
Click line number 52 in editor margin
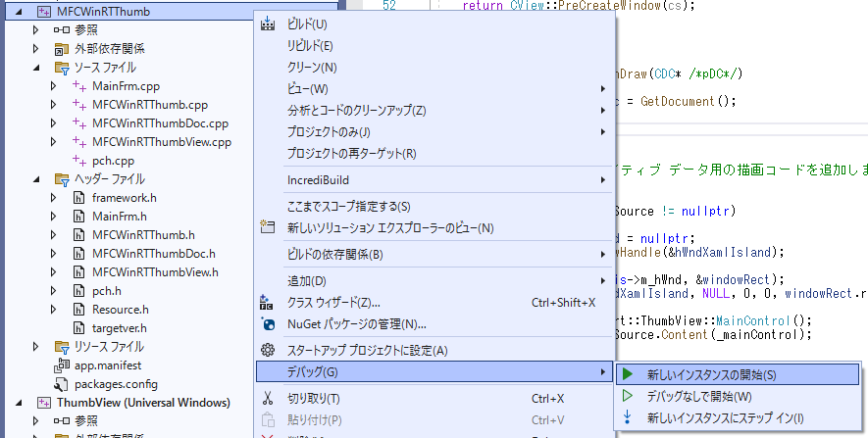389,6
